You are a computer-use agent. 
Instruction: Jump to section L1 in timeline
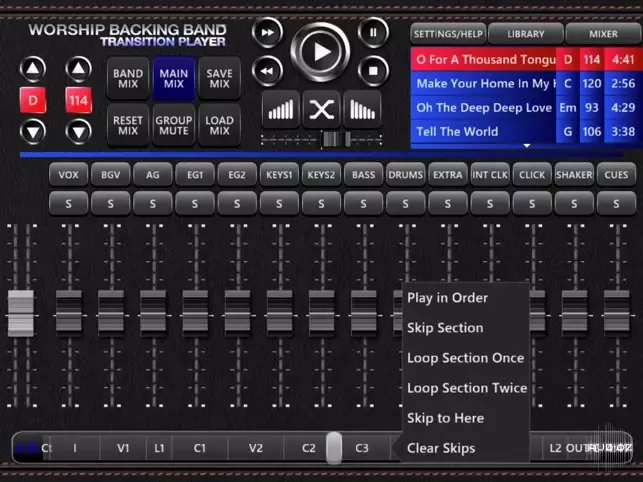click(159, 448)
